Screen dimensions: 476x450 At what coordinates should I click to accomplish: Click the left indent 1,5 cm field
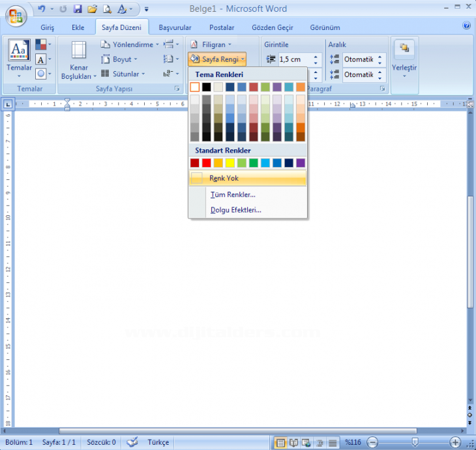(294, 59)
